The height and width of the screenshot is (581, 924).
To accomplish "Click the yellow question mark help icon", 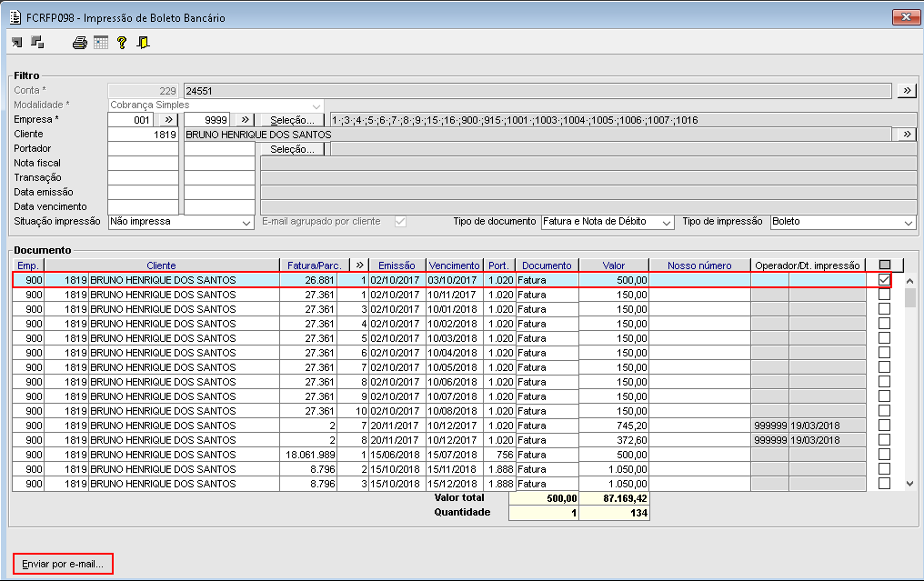I will tap(121, 43).
